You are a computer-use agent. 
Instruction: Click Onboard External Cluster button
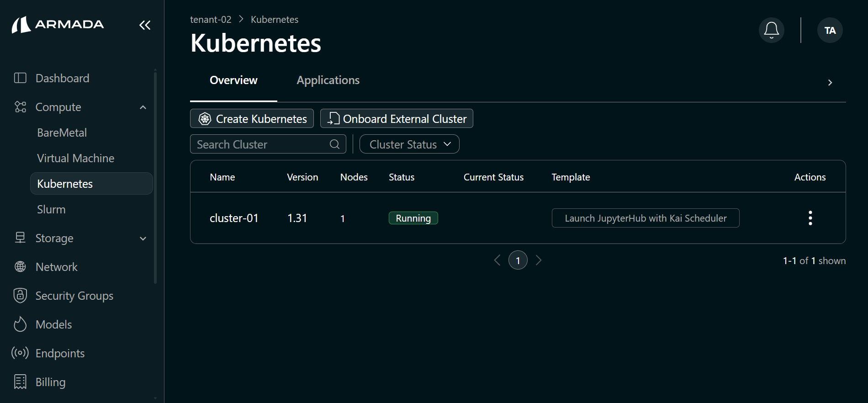pos(397,119)
